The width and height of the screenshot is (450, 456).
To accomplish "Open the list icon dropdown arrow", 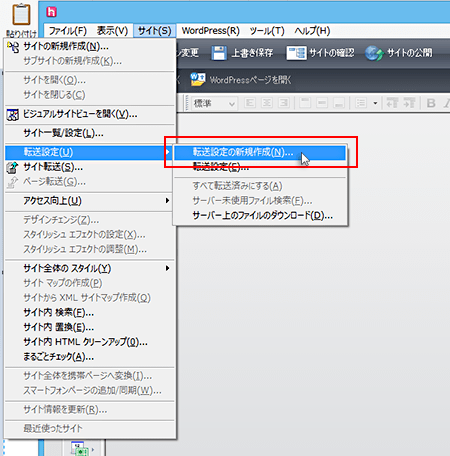I will point(375,103).
